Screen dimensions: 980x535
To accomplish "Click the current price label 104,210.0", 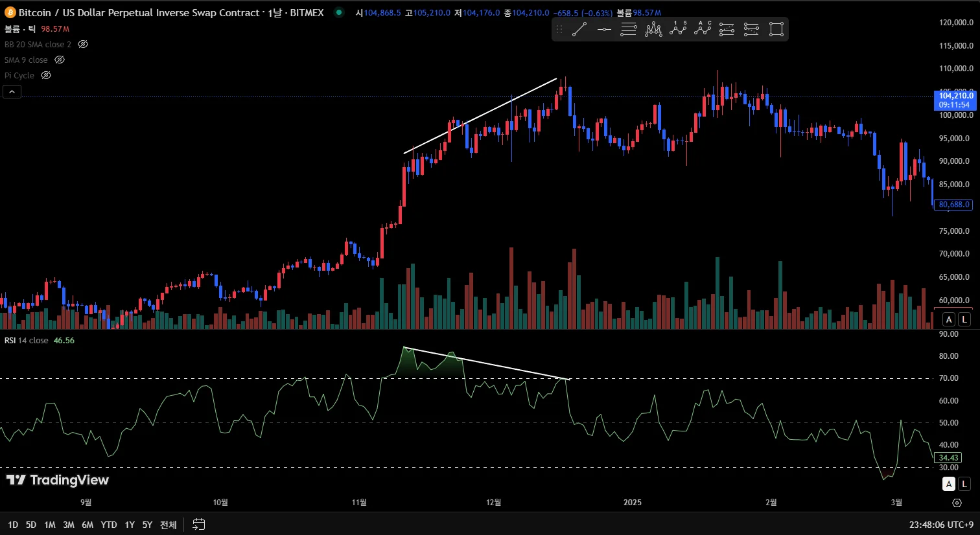I will click(x=955, y=96).
